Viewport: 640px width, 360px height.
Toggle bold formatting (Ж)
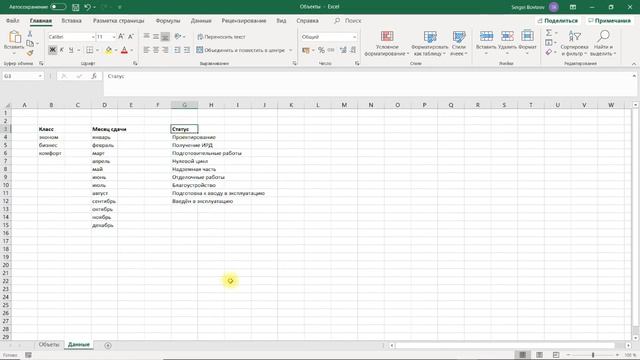[52, 50]
